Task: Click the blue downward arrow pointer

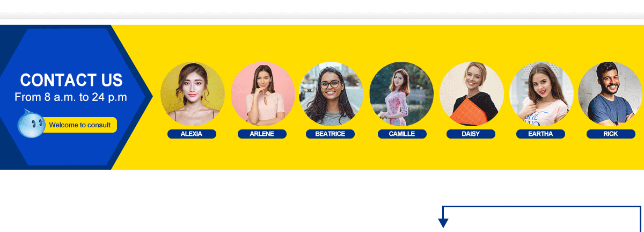Action: coord(443,222)
